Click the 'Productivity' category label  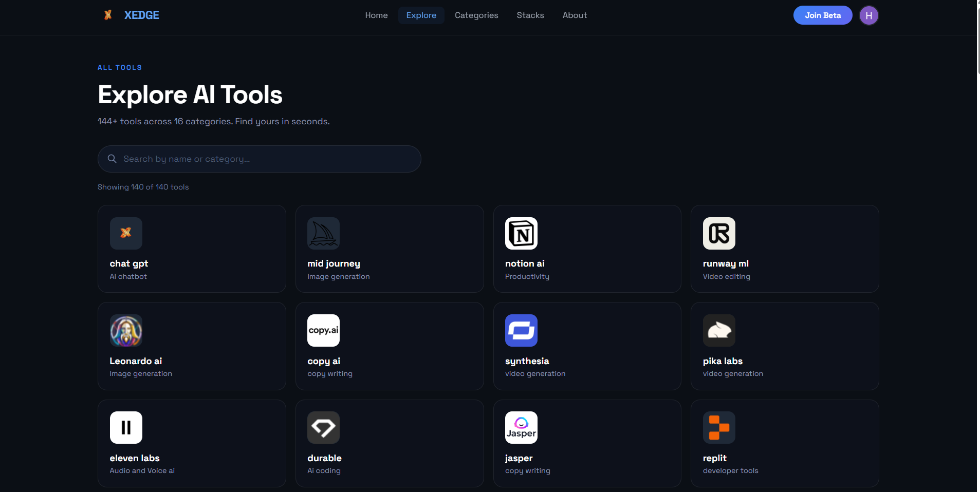pos(527,276)
